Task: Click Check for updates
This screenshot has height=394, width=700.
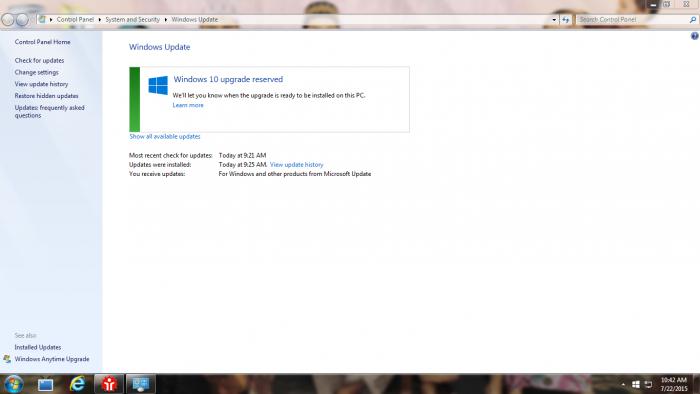Action: click(39, 60)
